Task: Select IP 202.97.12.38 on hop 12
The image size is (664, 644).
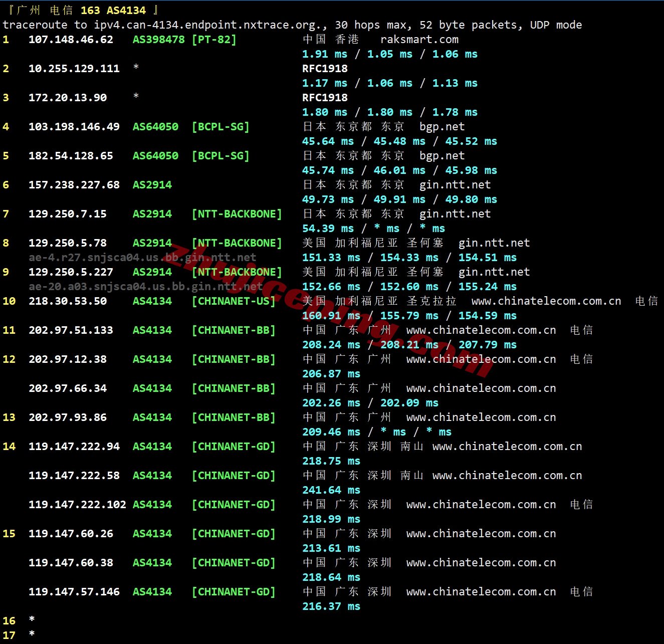Action: (x=68, y=359)
